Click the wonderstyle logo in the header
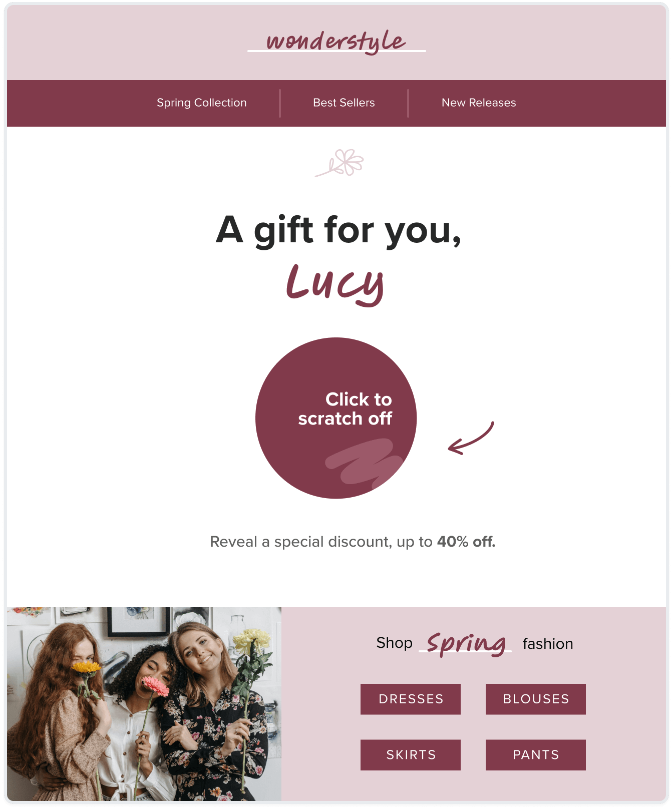Screen dimensions: 672x809 (337, 42)
